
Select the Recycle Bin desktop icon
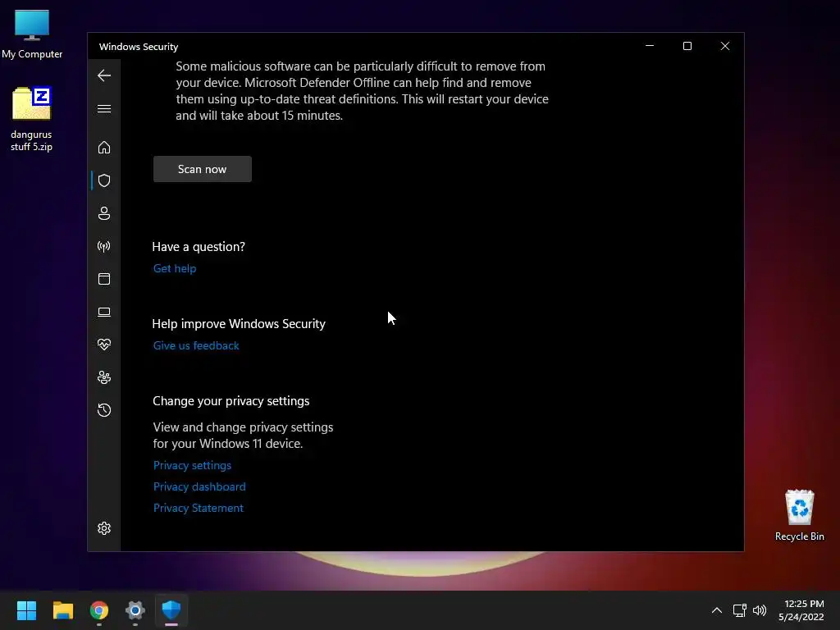pyautogui.click(x=799, y=515)
